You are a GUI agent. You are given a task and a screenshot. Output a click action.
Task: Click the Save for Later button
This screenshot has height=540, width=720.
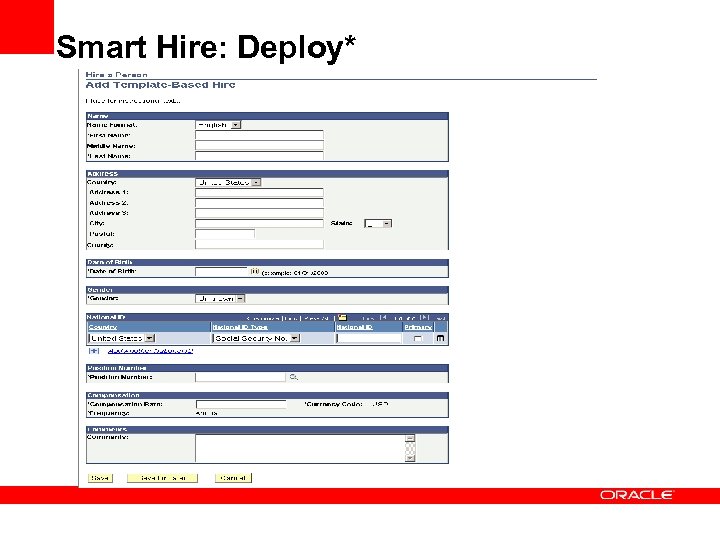163,478
